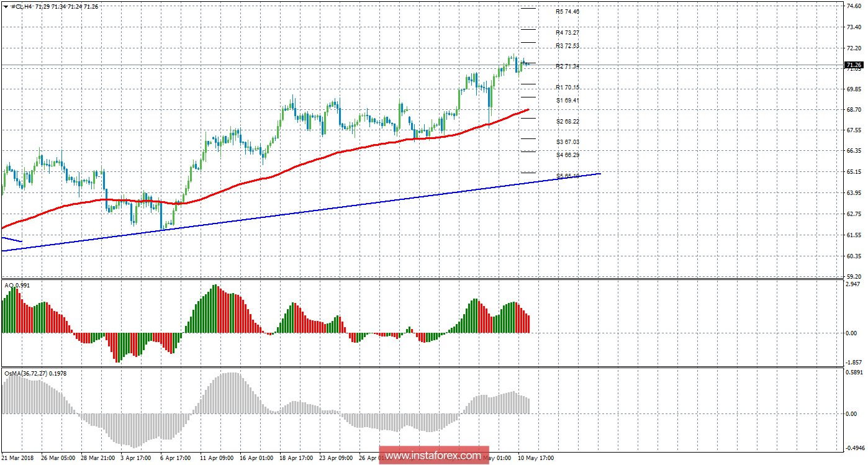Click the 2.947 AO scale value

(x=854, y=284)
